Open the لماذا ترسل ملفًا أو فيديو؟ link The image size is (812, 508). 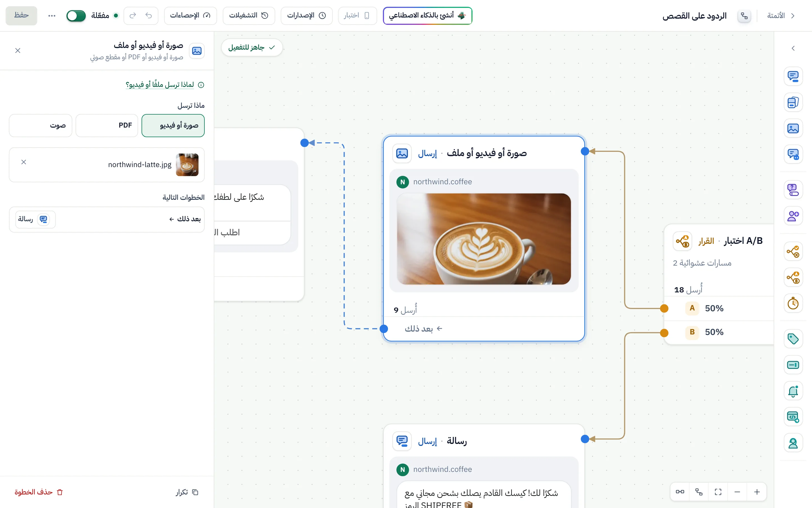tap(160, 85)
